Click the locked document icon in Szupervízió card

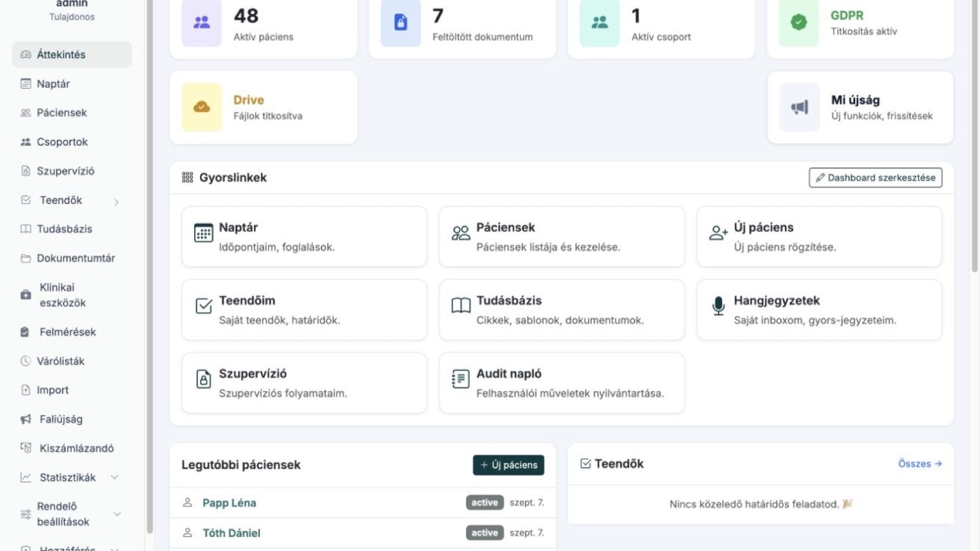point(203,379)
